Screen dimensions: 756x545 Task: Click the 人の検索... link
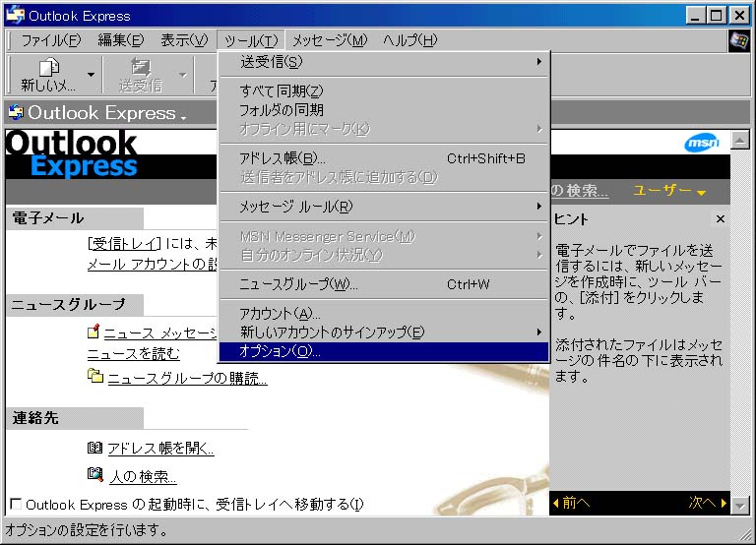point(143,477)
